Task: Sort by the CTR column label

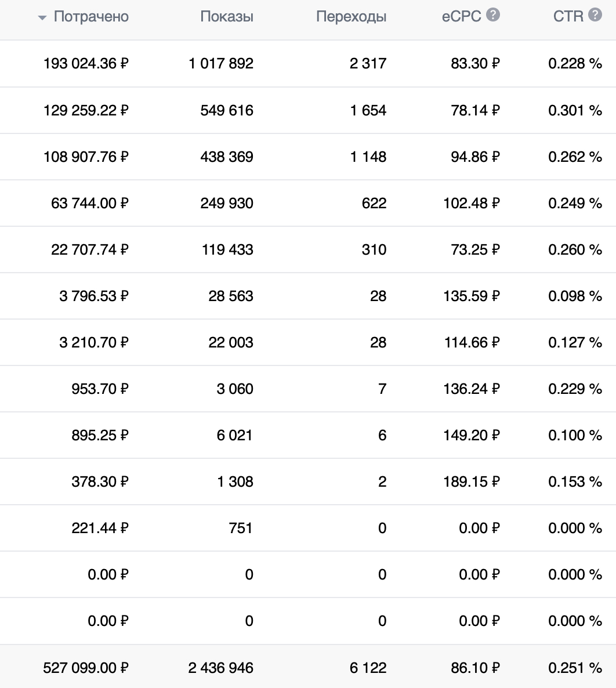Action: (x=568, y=17)
